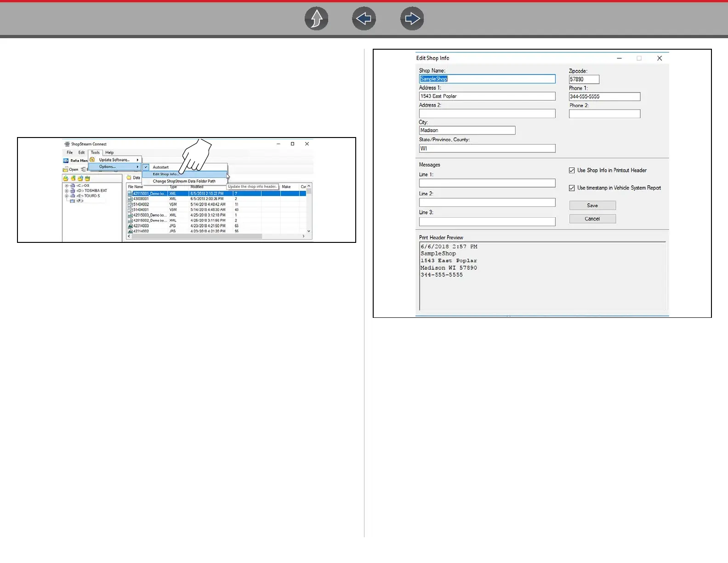Select the 42314002 JPG file row

click(x=216, y=231)
